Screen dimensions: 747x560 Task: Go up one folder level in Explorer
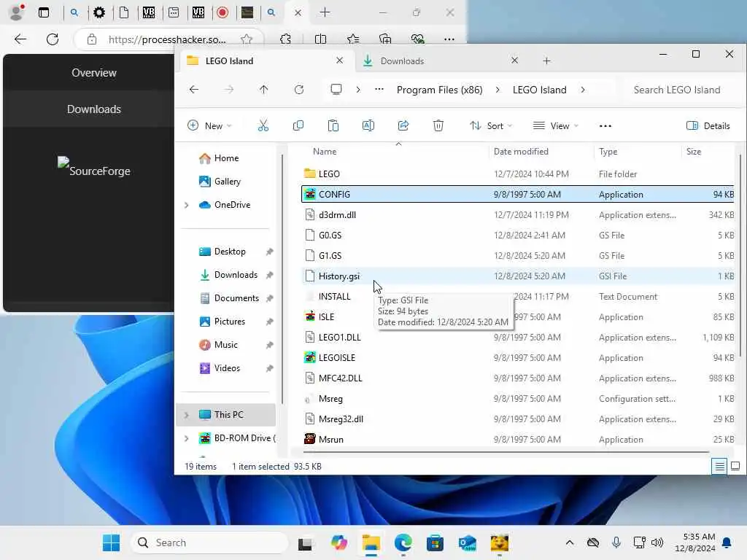pos(263,90)
